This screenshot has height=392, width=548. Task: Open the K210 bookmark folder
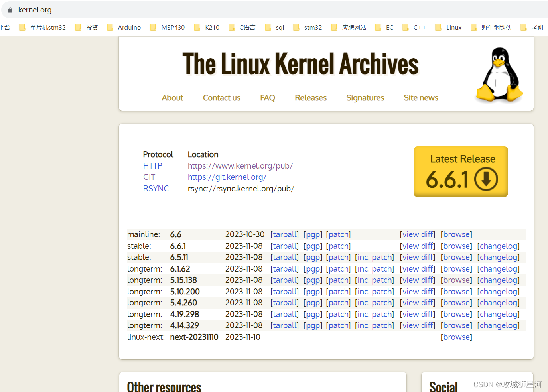(207, 27)
